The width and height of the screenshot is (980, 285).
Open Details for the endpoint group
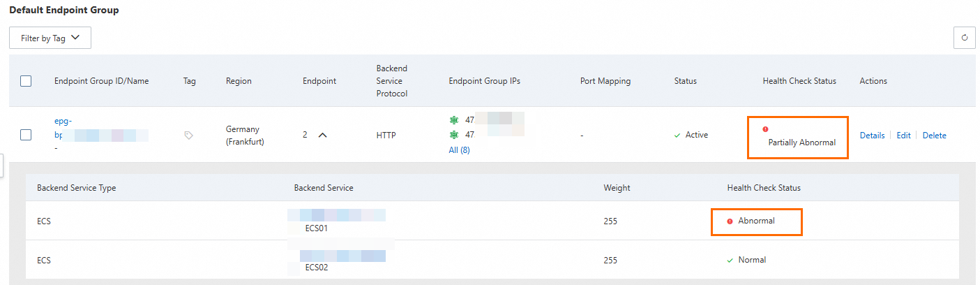872,136
